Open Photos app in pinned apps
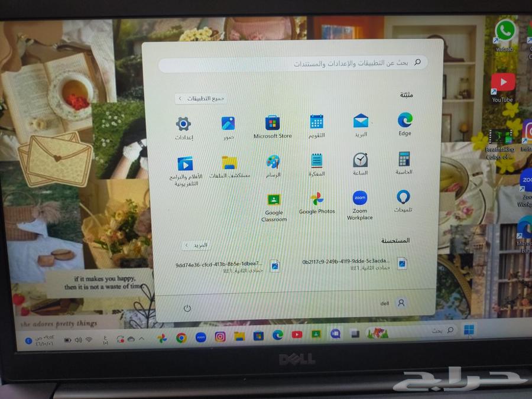The width and height of the screenshot is (532, 399). coord(228,128)
